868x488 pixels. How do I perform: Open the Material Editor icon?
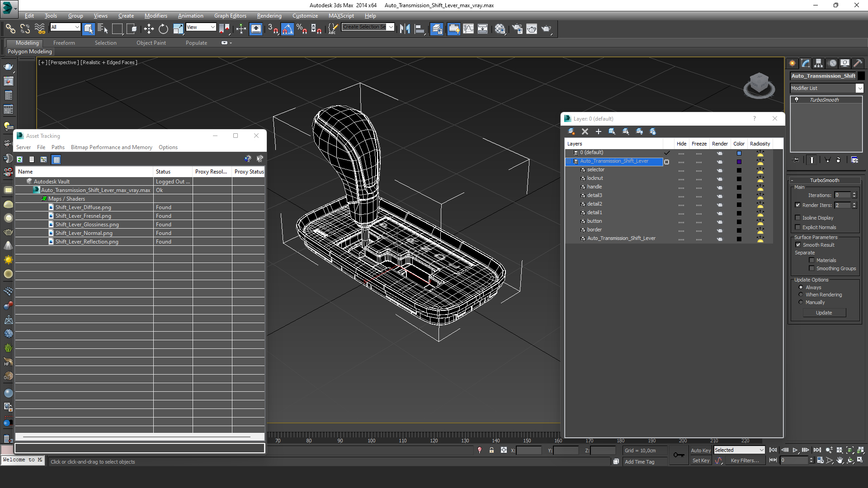click(500, 29)
